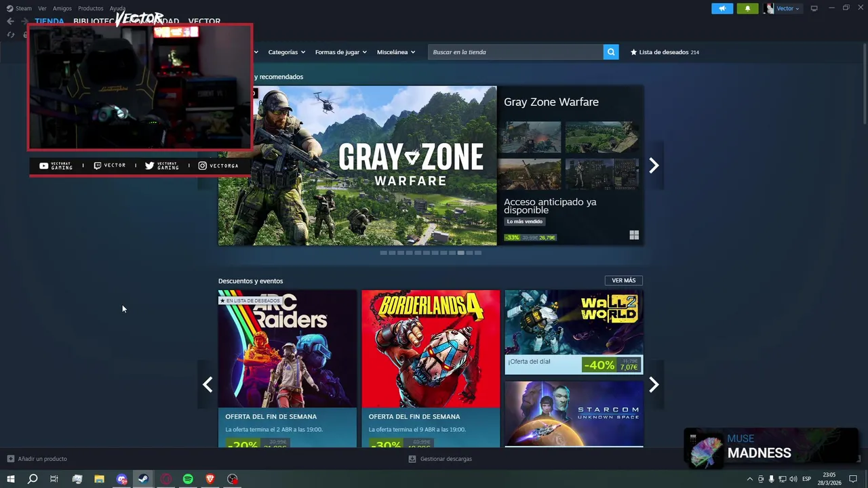Show next discounts with right arrow

(x=654, y=385)
